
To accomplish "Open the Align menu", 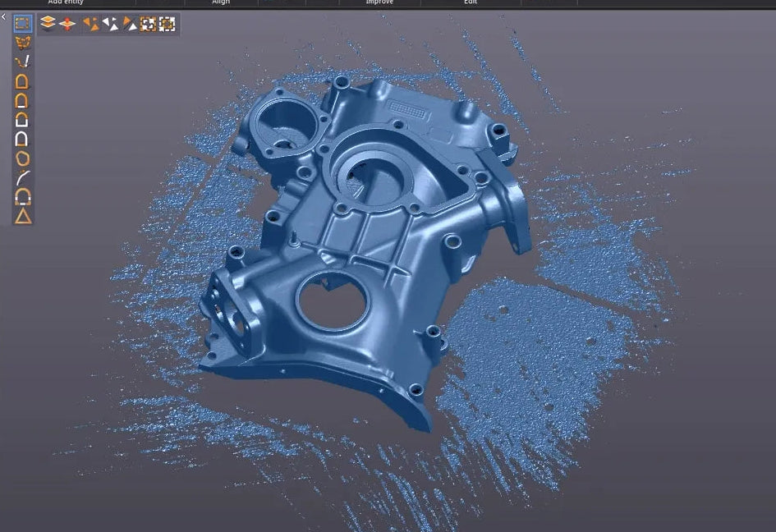I will 221,2.
